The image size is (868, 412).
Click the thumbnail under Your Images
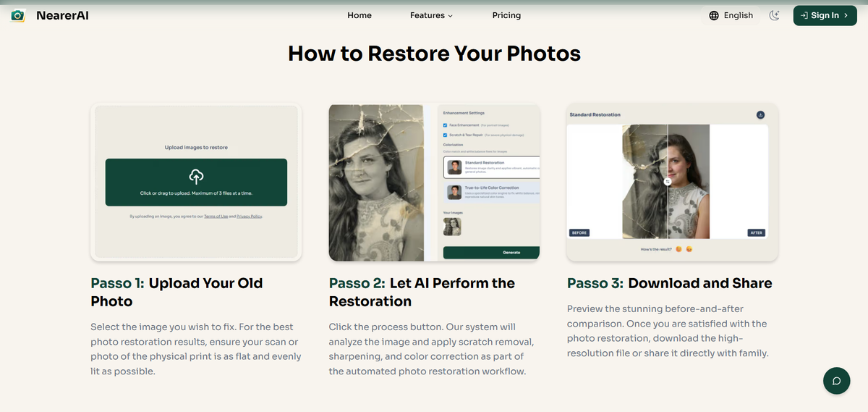click(452, 227)
